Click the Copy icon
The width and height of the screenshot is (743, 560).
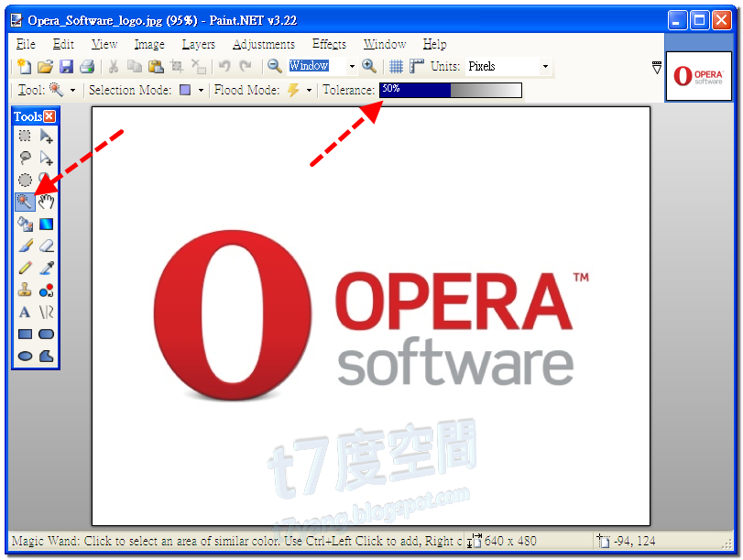(x=135, y=66)
